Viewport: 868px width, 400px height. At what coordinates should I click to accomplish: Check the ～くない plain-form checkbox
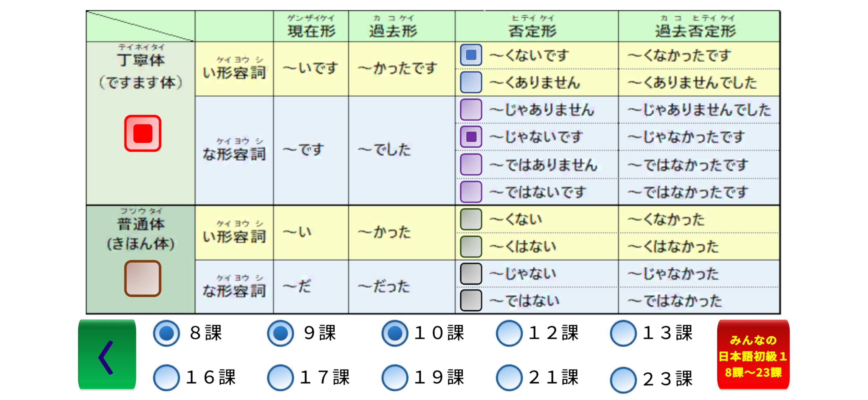coord(471,219)
